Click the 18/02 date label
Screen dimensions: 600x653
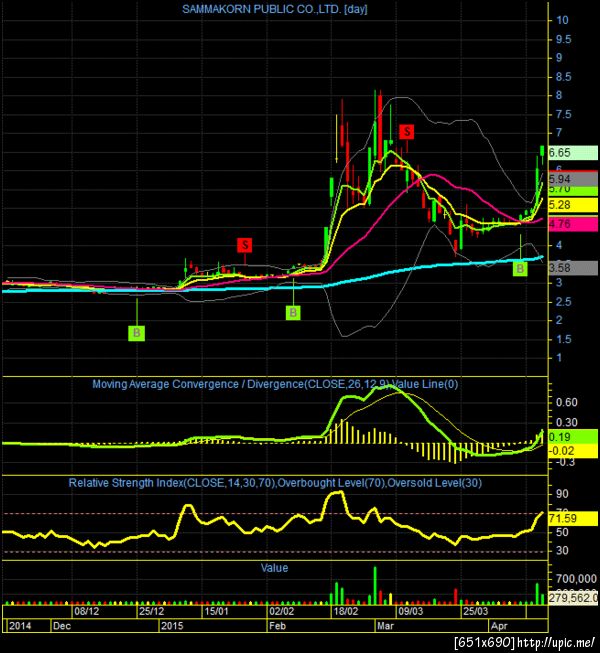coord(346,612)
